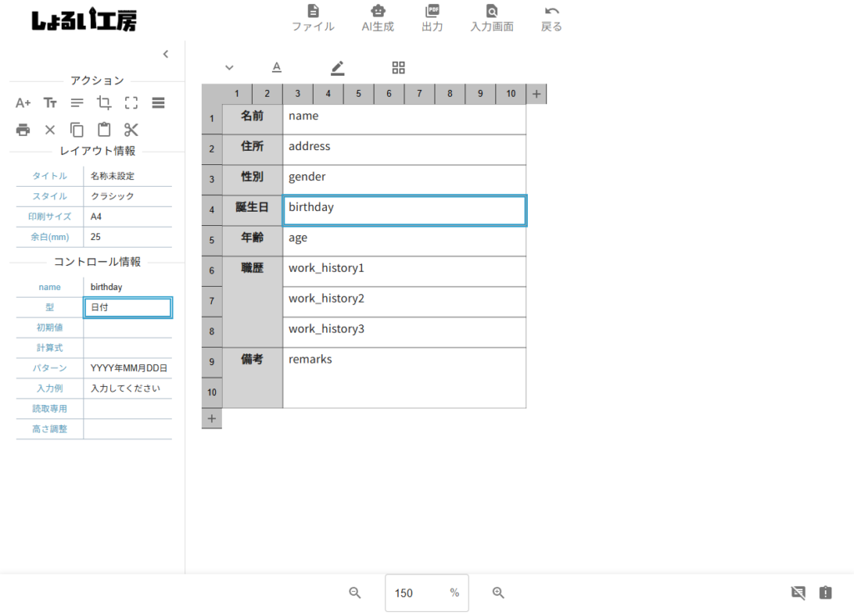Viewport: 854px width, 616px height.
Task: Click the pencil highlight color tool
Action: tap(337, 68)
